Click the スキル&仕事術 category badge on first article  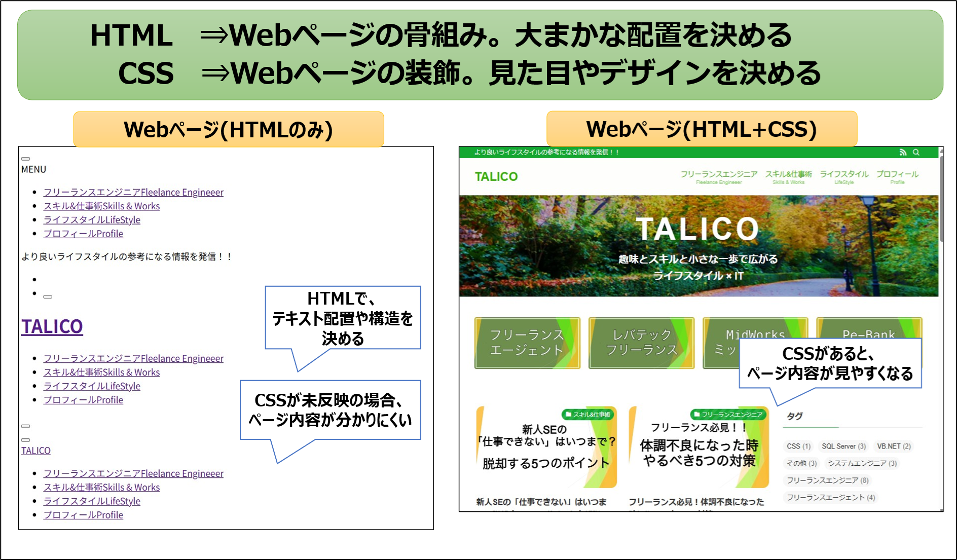tap(588, 415)
